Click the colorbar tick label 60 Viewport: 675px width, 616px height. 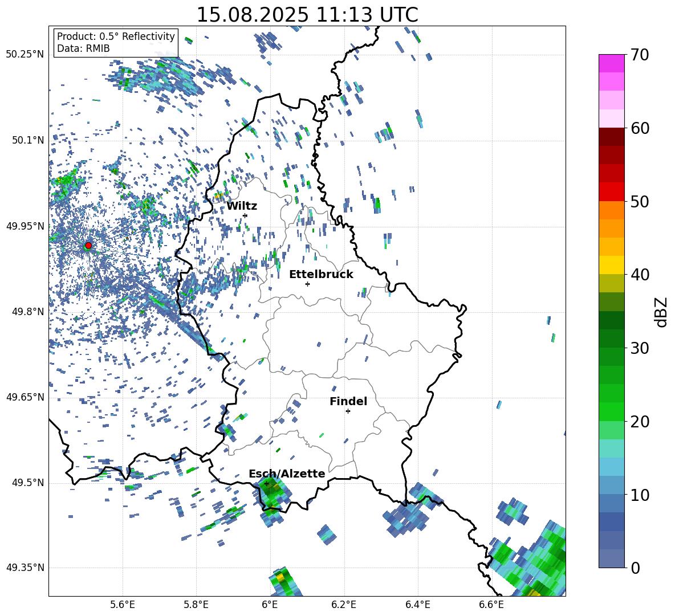pyautogui.click(x=640, y=128)
